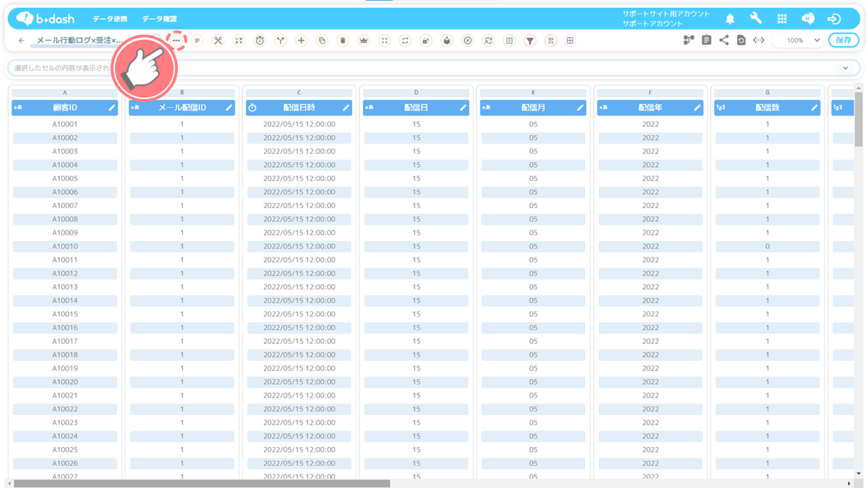The image size is (868, 488).
Task: Click the logout arrow icon
Action: click(834, 19)
